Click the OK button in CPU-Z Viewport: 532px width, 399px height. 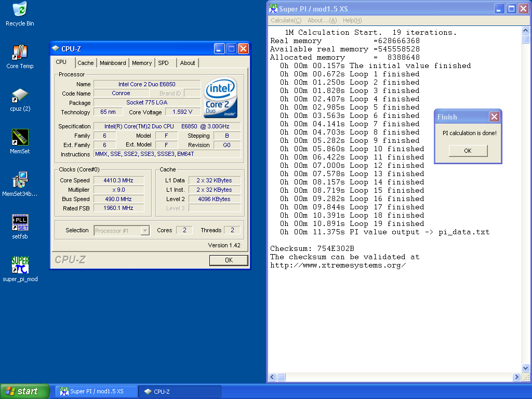click(x=229, y=260)
